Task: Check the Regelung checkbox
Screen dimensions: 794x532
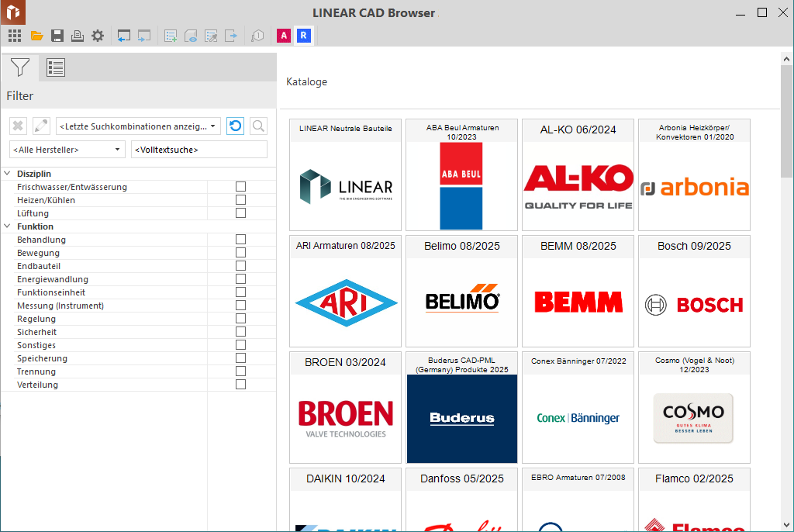Action: (x=240, y=318)
